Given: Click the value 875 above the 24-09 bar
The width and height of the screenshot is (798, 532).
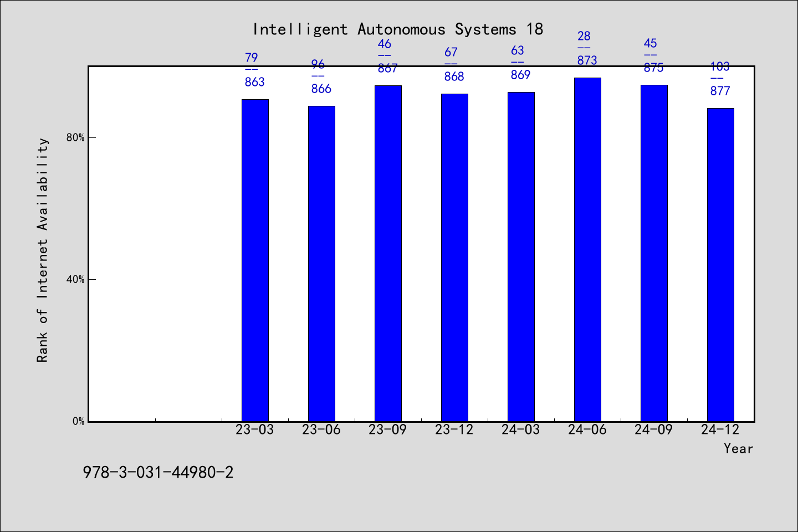Looking at the screenshot, I should click(654, 68).
